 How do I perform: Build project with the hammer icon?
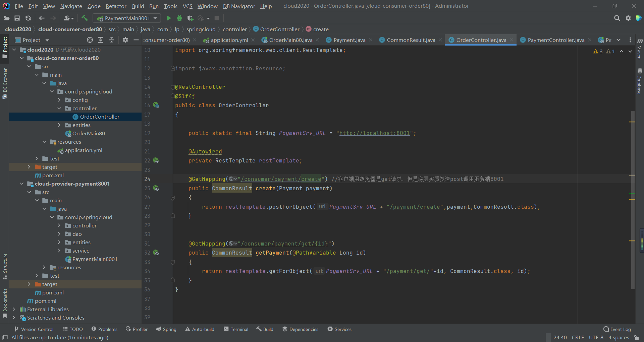pos(85,18)
